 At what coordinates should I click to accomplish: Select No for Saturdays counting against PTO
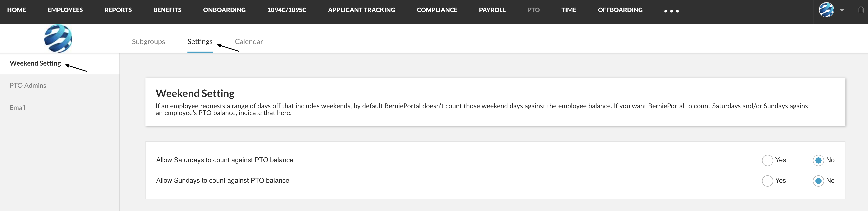[x=818, y=160]
